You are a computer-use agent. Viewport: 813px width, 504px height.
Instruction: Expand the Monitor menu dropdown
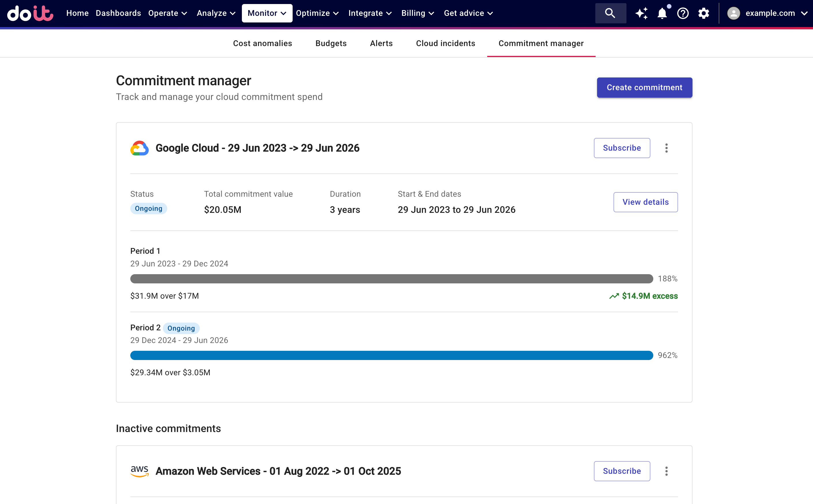pos(267,13)
